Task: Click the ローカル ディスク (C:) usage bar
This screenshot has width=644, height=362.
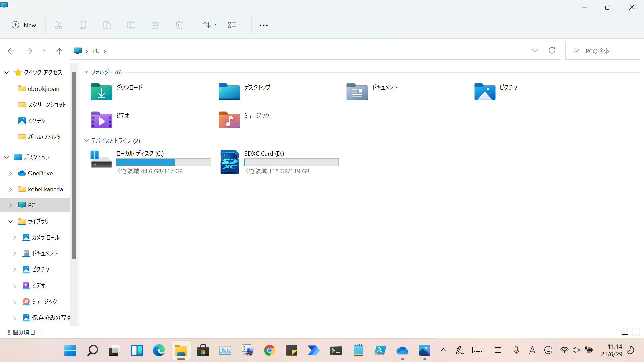Action: click(163, 162)
